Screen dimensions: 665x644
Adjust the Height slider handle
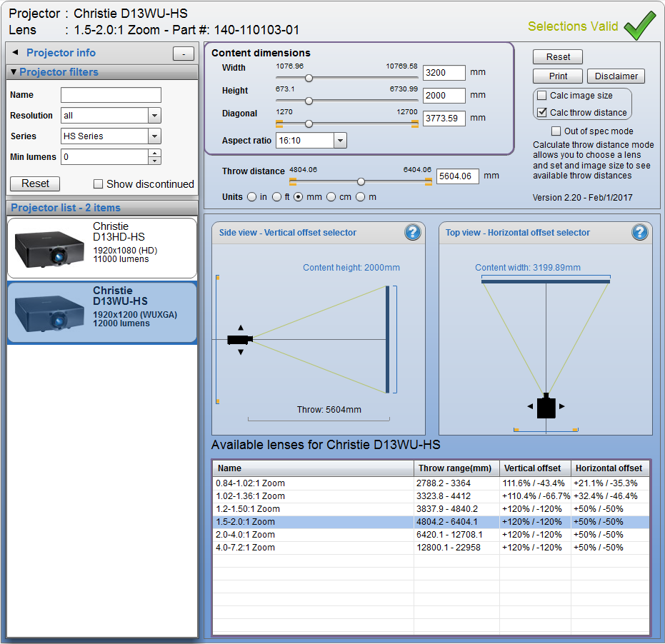(309, 101)
